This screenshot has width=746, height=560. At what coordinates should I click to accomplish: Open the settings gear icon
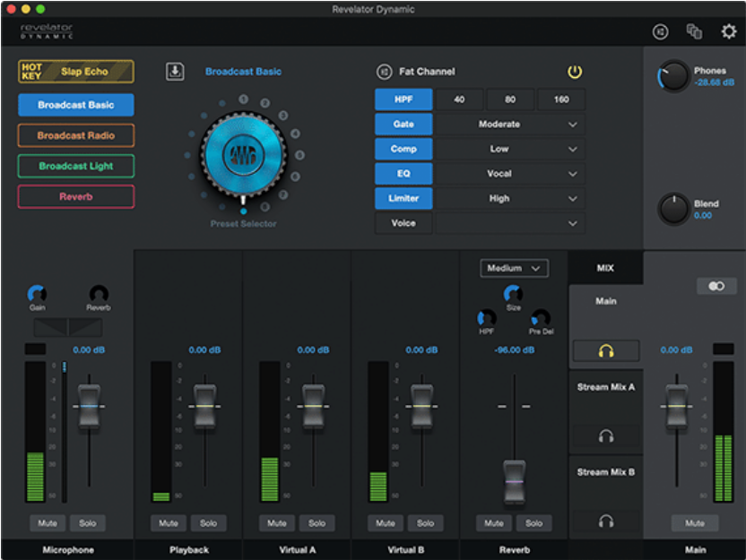(728, 32)
